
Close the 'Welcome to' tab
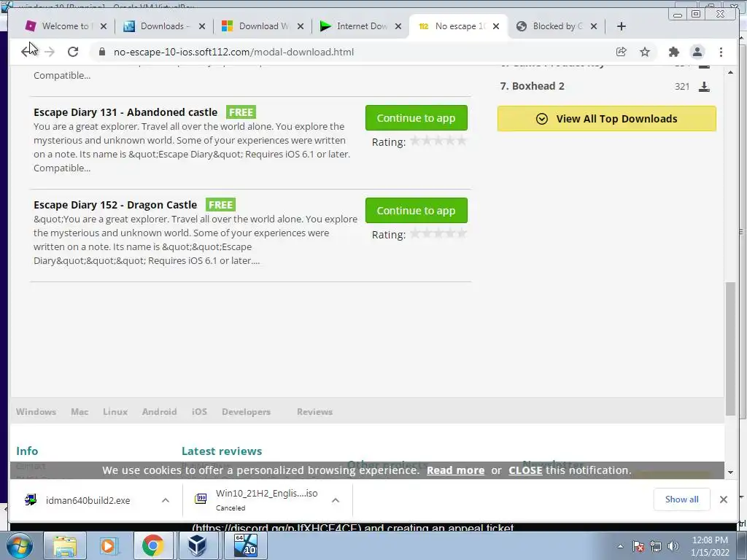[104, 26]
